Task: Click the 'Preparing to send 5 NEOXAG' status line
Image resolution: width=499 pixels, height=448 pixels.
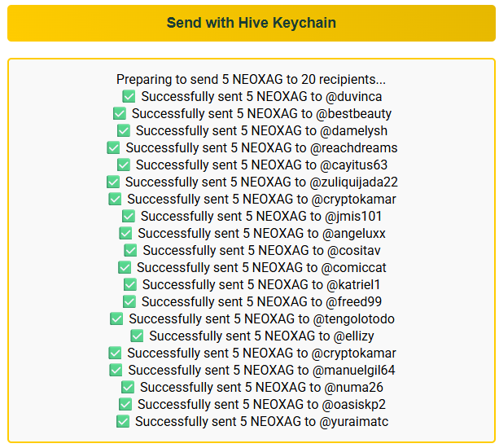Action: (x=251, y=79)
